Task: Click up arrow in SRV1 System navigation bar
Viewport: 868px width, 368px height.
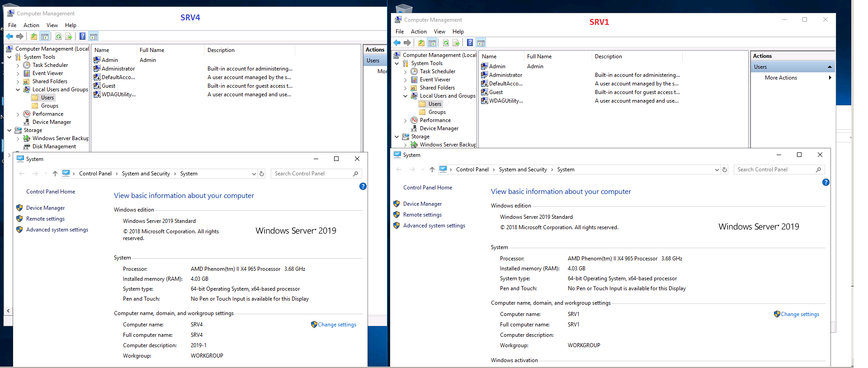Action: point(432,170)
